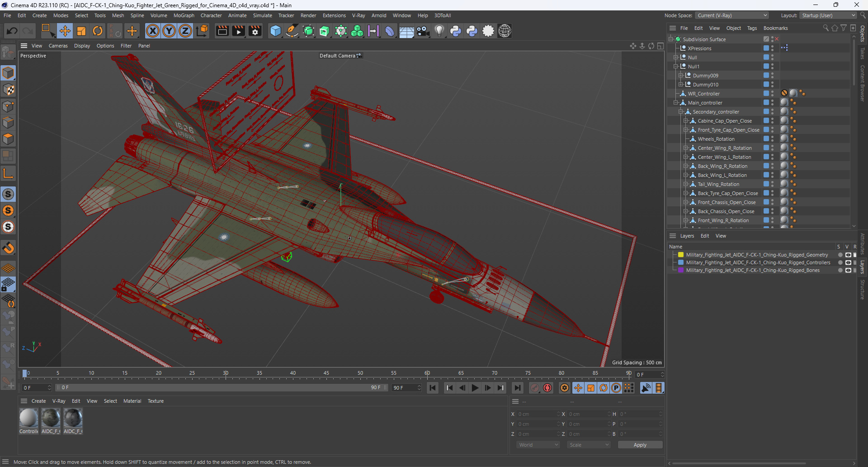
Task: Click the Camera object icon
Action: pos(423,31)
